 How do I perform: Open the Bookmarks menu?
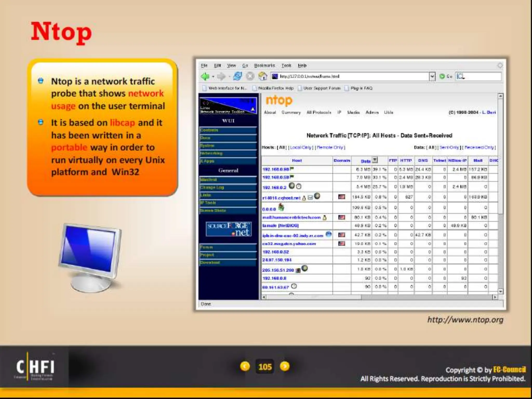[x=264, y=65]
